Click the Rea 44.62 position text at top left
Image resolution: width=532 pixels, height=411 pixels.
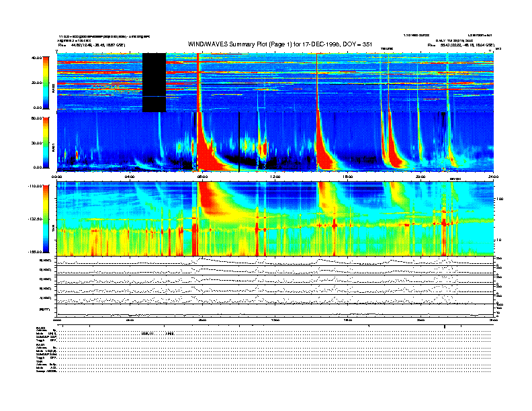pyautogui.click(x=91, y=45)
